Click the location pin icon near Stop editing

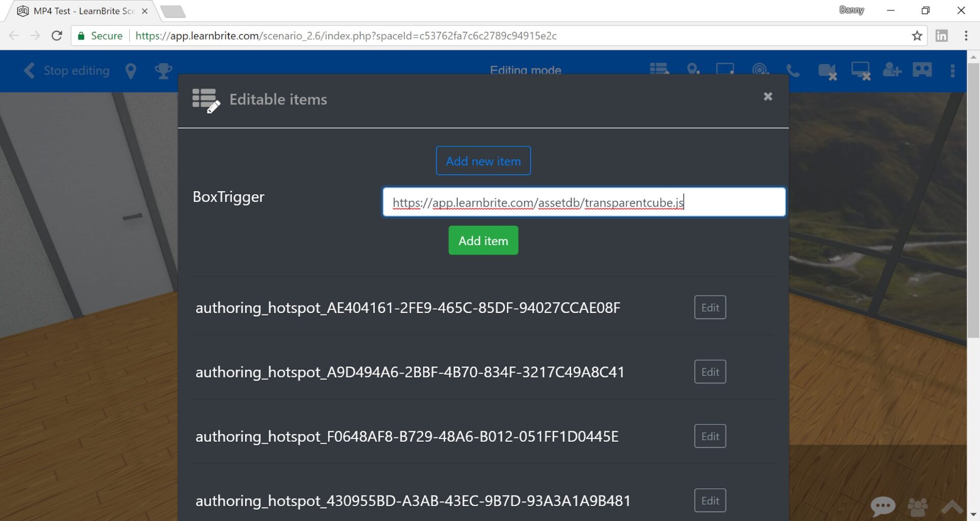[131, 71]
